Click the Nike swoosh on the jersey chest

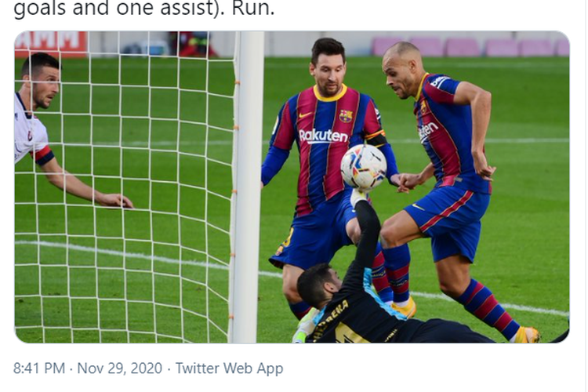pyautogui.click(x=305, y=114)
